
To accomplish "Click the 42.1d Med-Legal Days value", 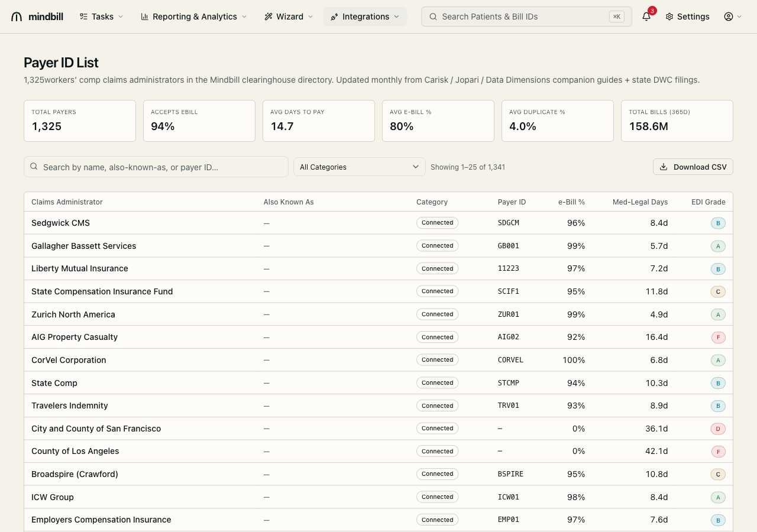I will coord(656,451).
